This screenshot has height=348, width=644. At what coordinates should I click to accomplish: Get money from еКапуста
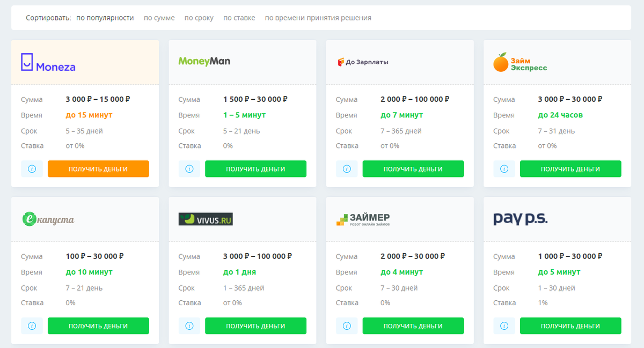tap(98, 326)
